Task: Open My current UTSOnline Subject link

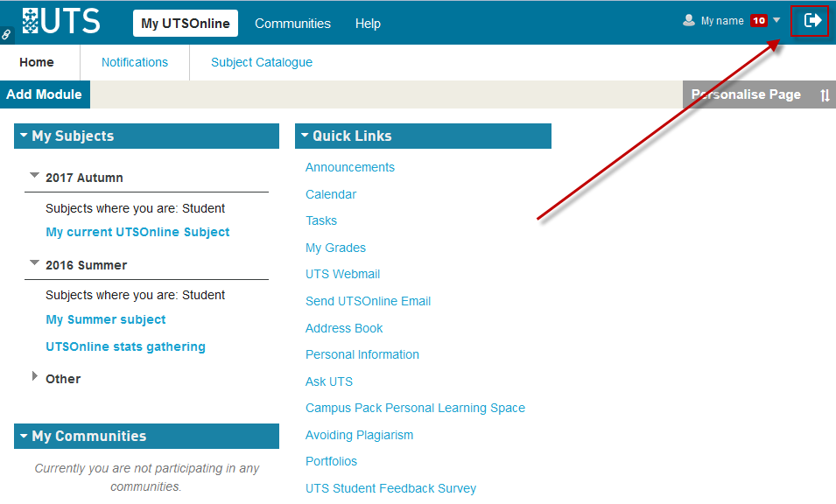Action: tap(137, 232)
